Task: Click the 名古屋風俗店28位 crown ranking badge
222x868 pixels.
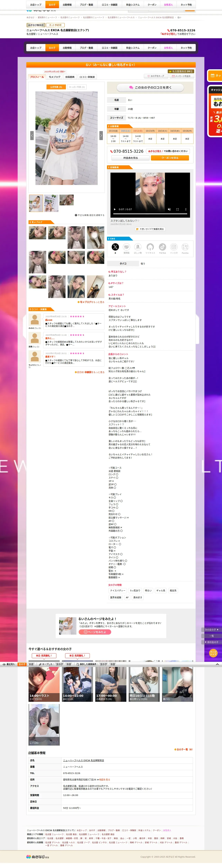Action: [x=181, y=72]
